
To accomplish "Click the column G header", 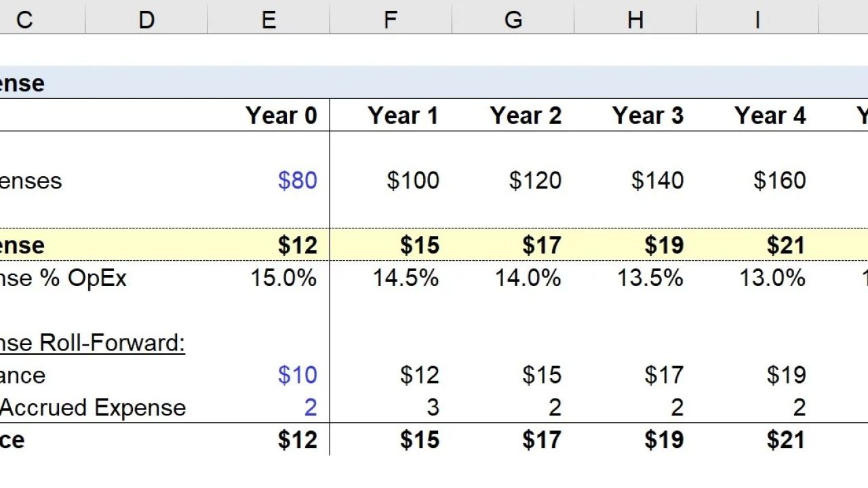I will [513, 20].
